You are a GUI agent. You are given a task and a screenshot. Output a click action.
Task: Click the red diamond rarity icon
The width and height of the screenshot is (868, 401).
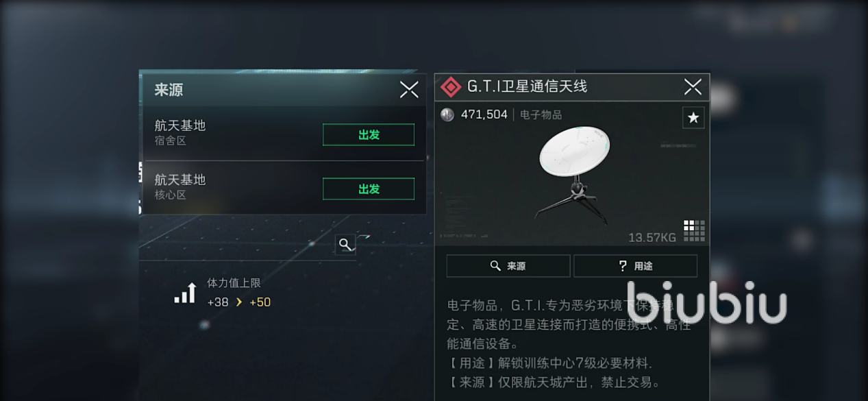450,87
